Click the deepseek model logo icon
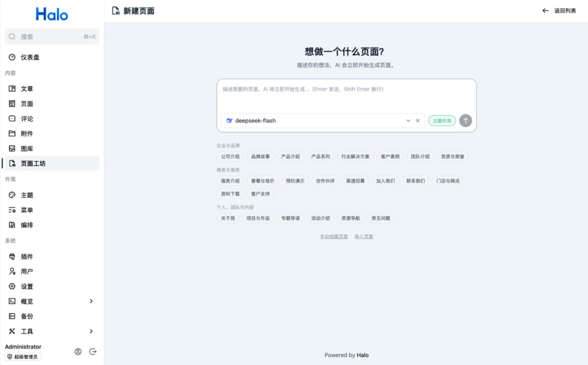 point(229,121)
